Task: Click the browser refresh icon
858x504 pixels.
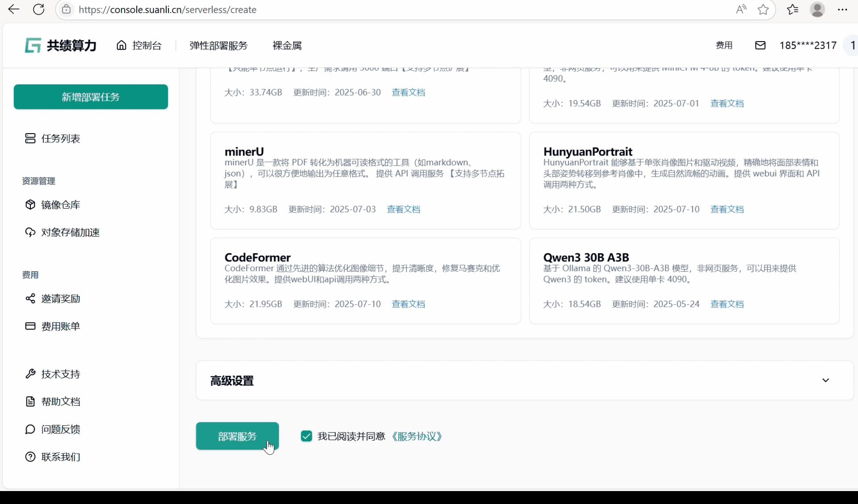Action: click(39, 9)
